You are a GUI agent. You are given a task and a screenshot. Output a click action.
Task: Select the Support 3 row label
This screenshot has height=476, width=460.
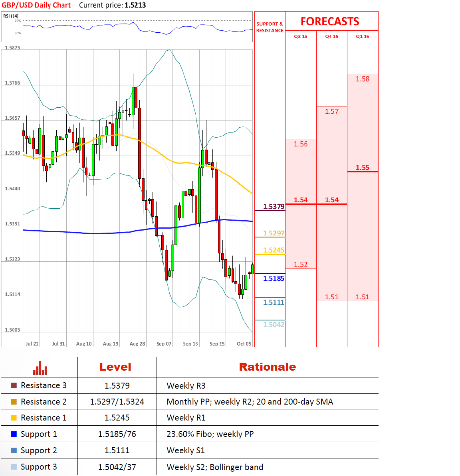point(39,467)
